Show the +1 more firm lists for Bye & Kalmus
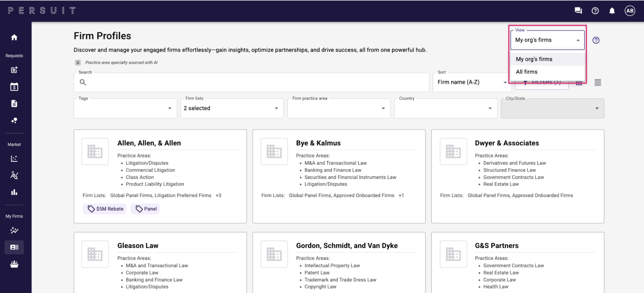Image resolution: width=644 pixels, height=293 pixels. point(401,195)
